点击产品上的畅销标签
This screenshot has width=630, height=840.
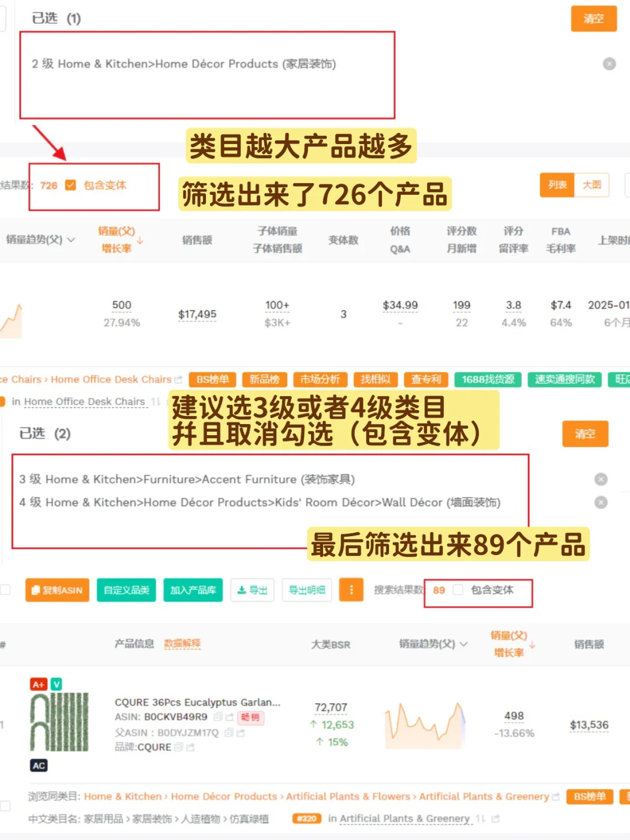click(251, 718)
